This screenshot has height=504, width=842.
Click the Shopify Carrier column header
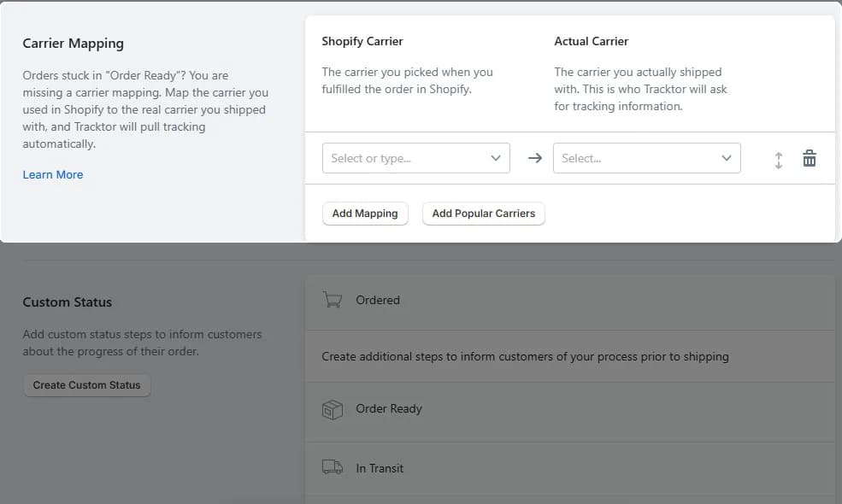click(362, 41)
